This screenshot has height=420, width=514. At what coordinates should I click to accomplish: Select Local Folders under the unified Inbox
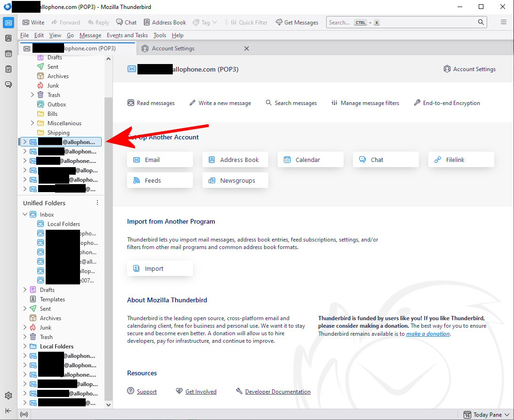64,224
